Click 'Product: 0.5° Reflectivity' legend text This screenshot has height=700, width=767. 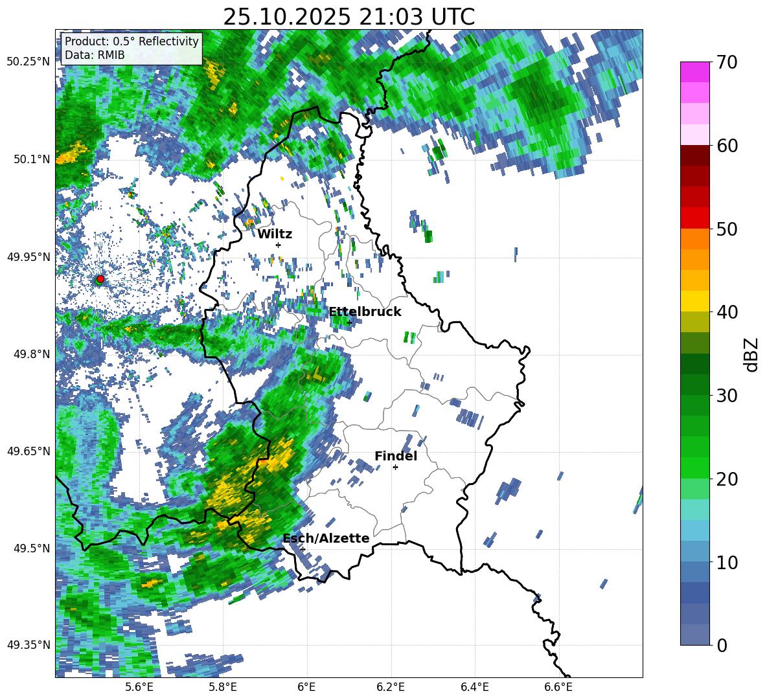[x=132, y=41]
